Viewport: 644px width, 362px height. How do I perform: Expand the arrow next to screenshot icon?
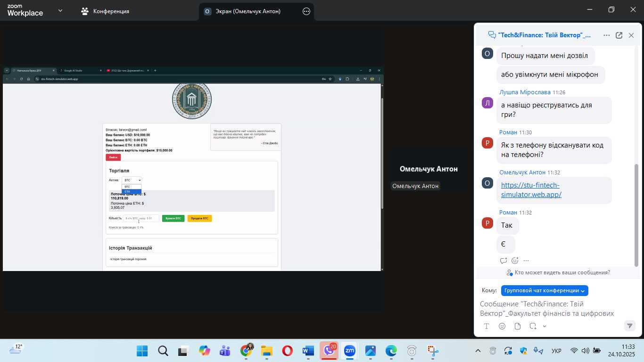tap(545, 326)
